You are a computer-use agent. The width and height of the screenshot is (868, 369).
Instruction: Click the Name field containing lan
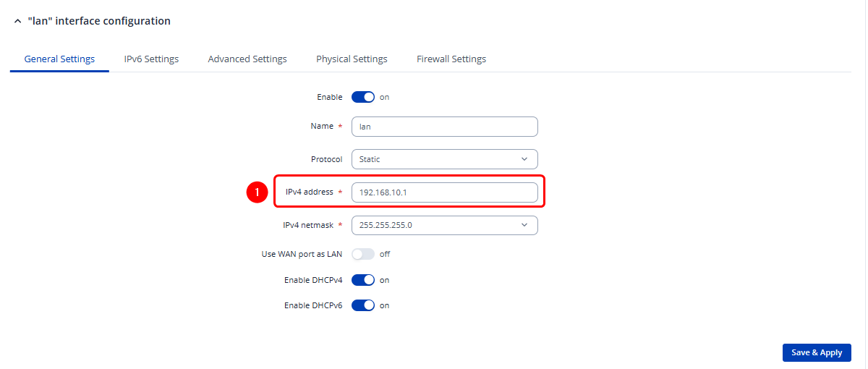click(x=444, y=127)
